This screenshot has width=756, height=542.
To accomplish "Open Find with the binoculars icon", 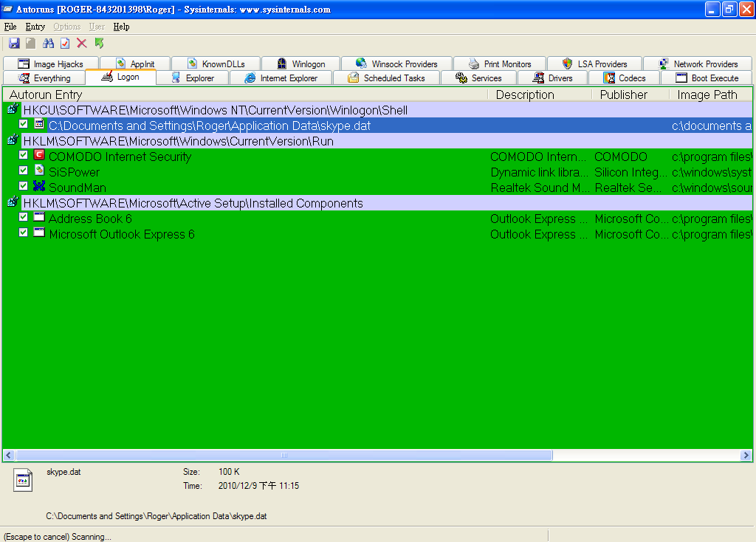I will 48,44.
